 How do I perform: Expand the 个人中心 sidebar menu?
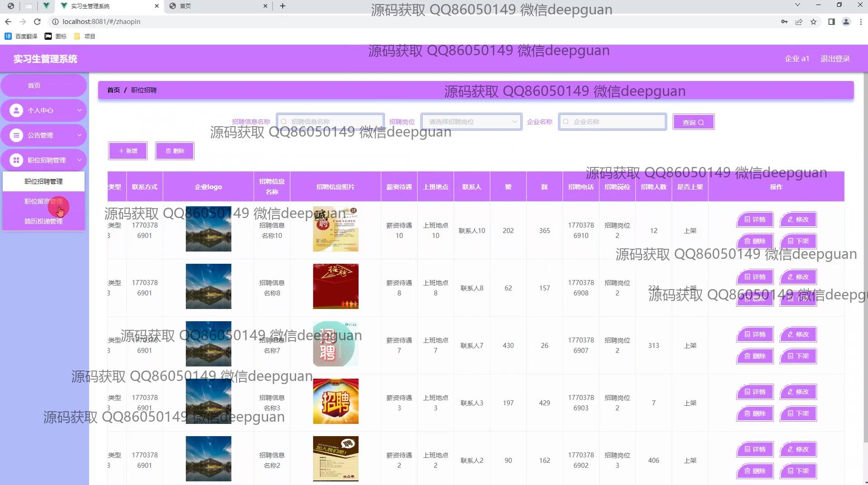point(43,110)
